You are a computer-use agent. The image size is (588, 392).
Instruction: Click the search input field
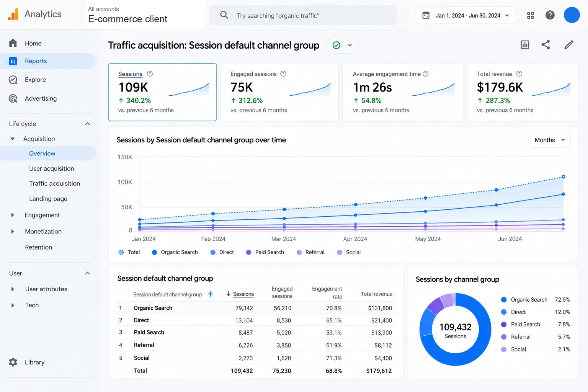[303, 15]
